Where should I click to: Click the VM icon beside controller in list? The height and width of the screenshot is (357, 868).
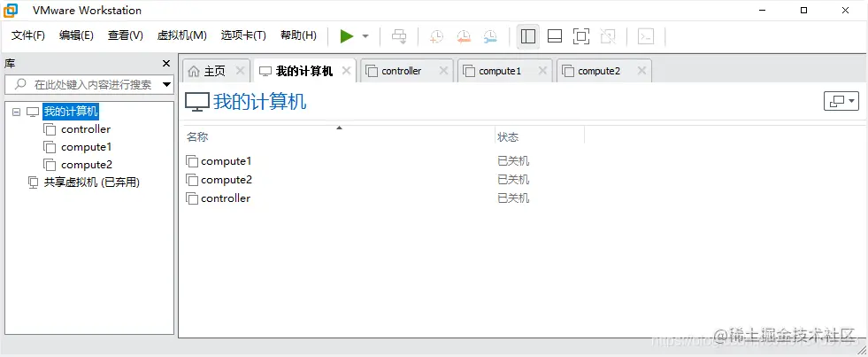192,198
